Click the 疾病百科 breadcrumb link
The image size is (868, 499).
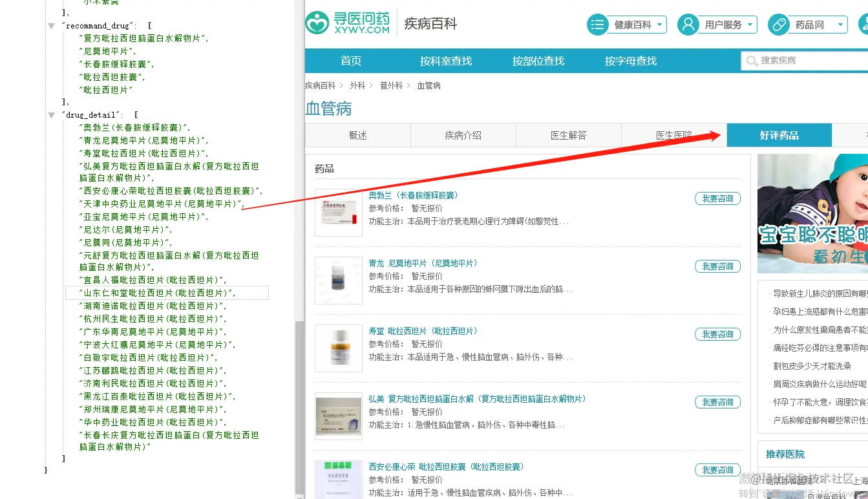(321, 85)
